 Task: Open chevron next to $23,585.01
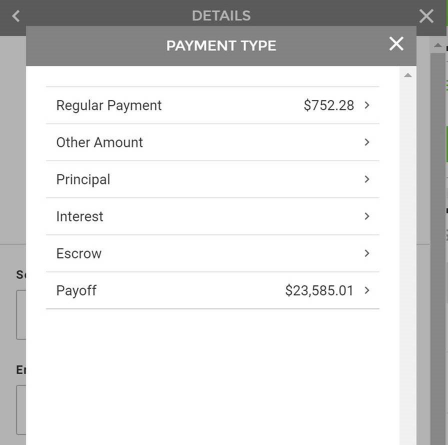367,290
